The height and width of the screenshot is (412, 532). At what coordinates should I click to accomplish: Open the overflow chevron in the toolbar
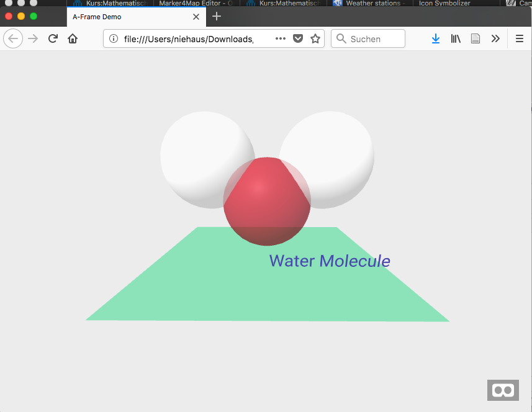[495, 38]
